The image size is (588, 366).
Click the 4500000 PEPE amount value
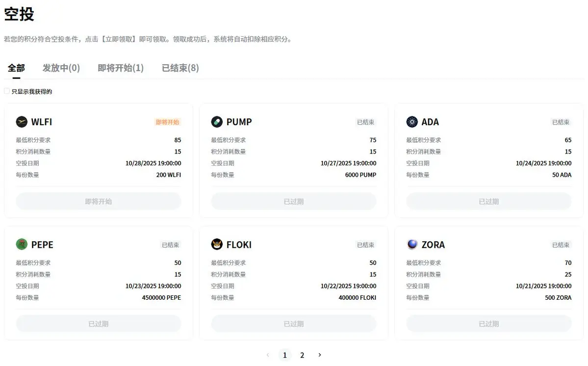pyautogui.click(x=162, y=297)
